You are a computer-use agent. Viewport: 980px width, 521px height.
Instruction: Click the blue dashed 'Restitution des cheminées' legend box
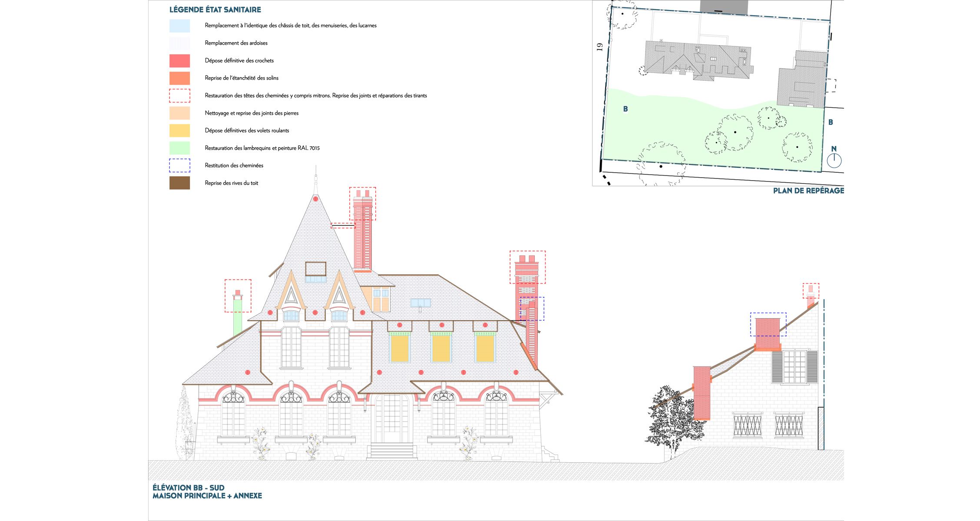[x=179, y=165]
